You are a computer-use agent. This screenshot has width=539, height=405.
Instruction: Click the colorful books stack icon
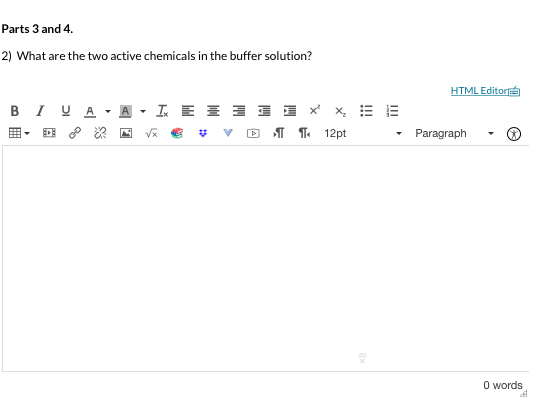point(177,133)
